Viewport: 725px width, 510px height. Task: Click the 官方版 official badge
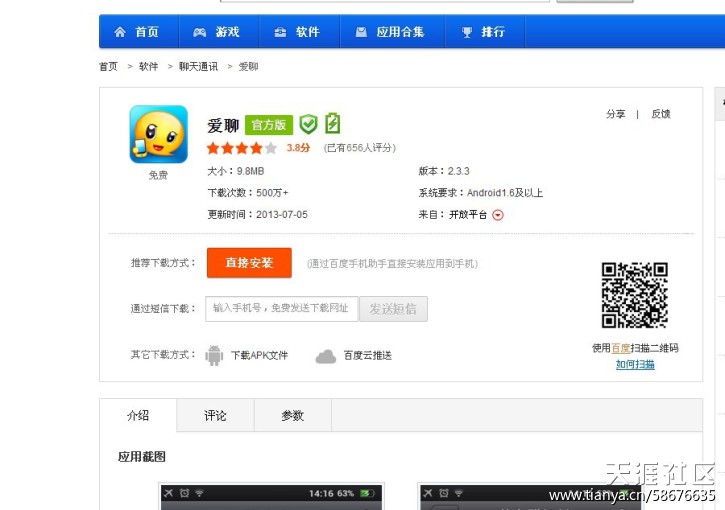[269, 125]
